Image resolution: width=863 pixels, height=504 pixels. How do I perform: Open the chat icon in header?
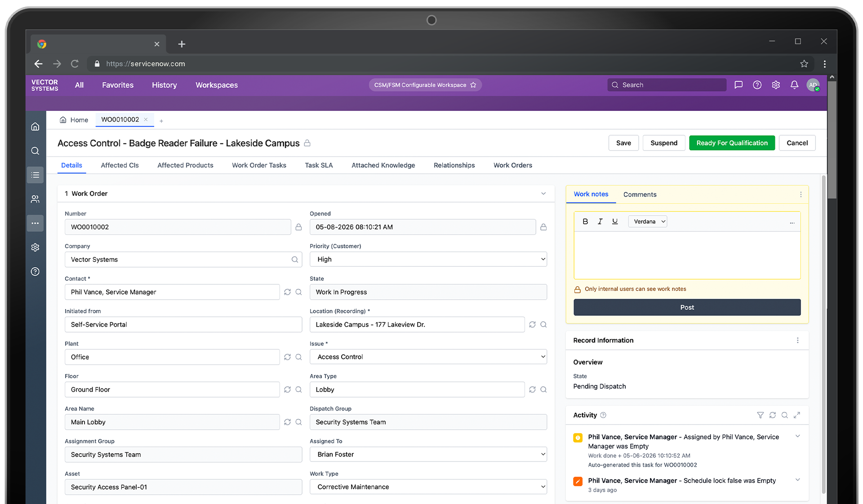[738, 85]
